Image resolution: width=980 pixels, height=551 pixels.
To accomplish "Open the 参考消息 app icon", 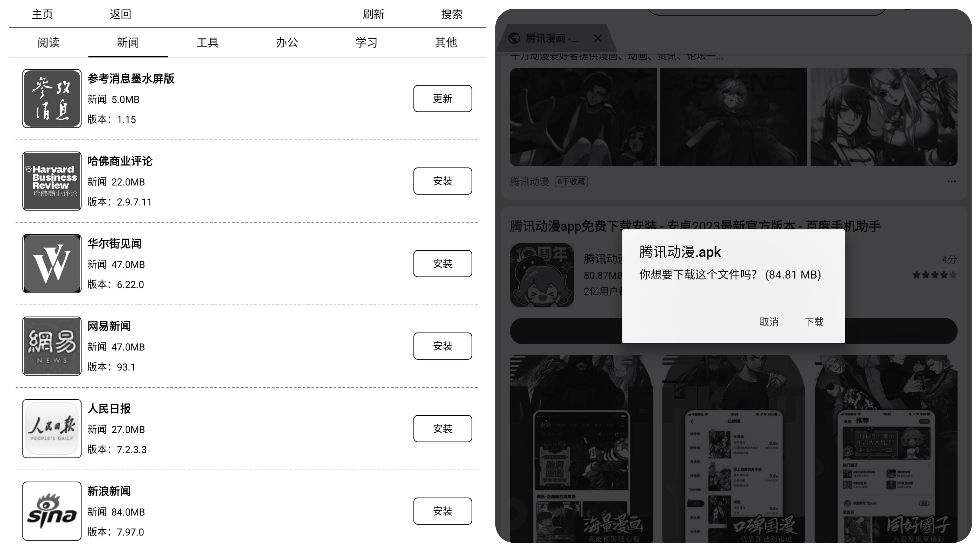I will pyautogui.click(x=52, y=99).
